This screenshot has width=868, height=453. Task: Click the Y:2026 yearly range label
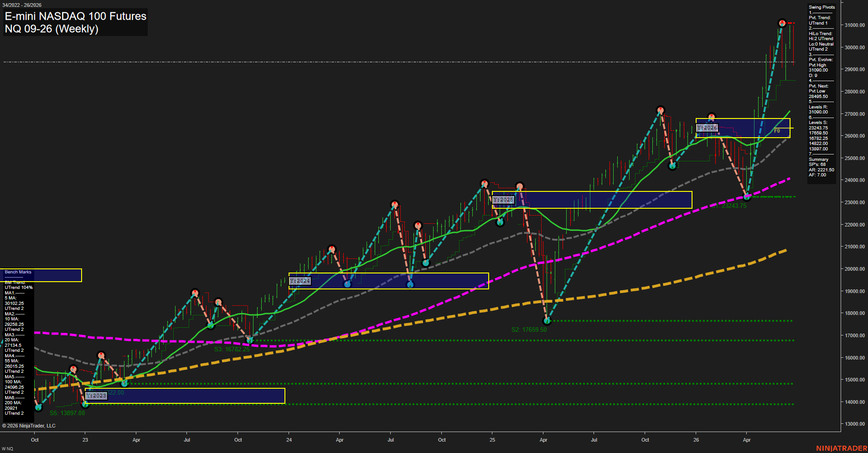pos(707,128)
